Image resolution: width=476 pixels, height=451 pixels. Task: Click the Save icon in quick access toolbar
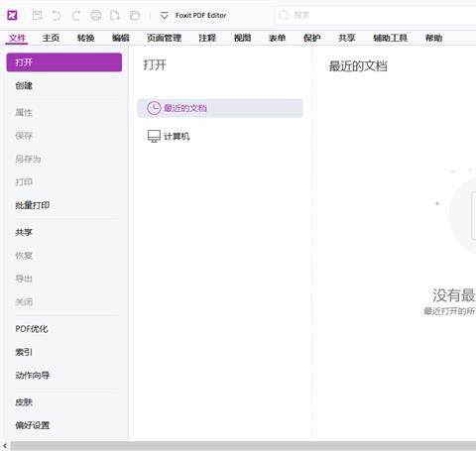pyautogui.click(x=37, y=15)
